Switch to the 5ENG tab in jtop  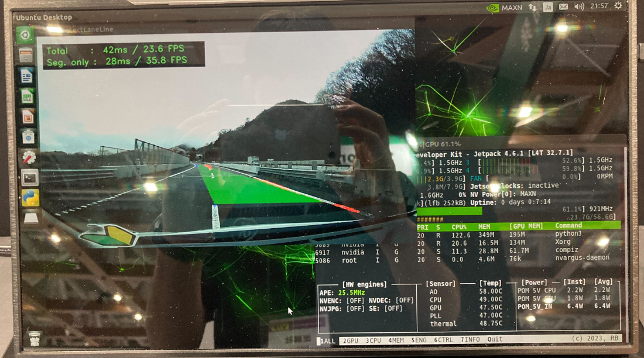pos(419,340)
